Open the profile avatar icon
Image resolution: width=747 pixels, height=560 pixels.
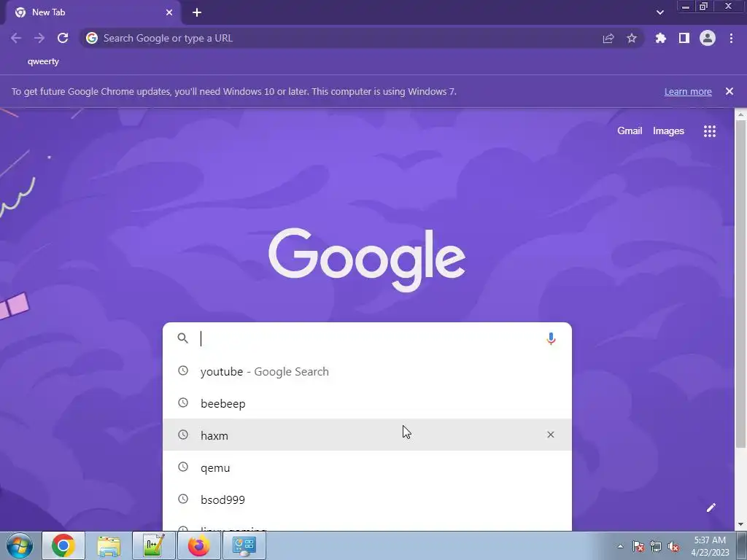coord(708,38)
